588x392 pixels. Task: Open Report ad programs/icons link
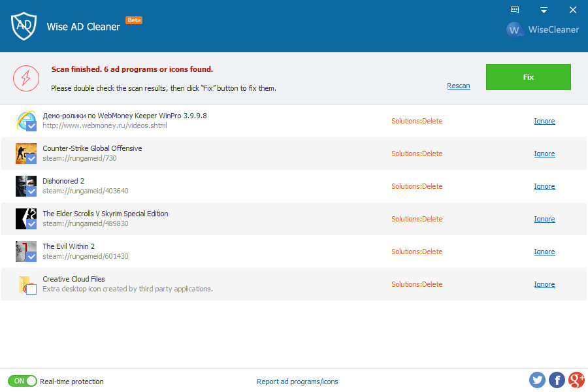(297, 382)
